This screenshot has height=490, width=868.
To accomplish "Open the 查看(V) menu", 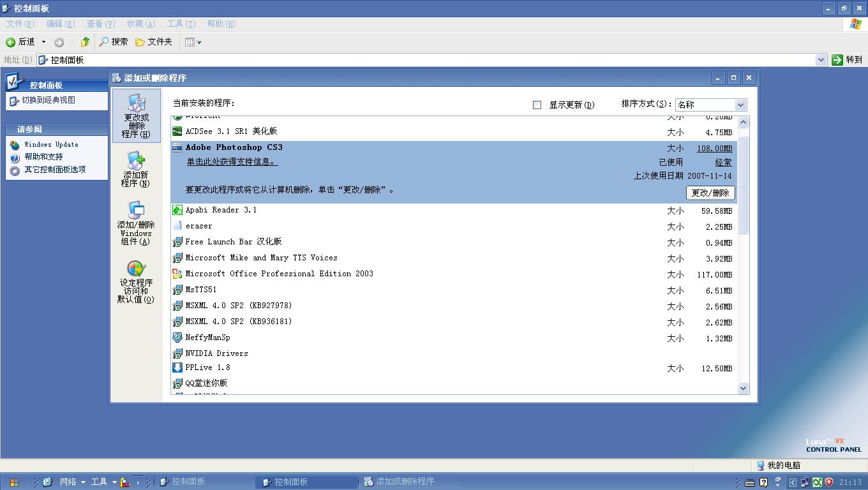I will 101,24.
